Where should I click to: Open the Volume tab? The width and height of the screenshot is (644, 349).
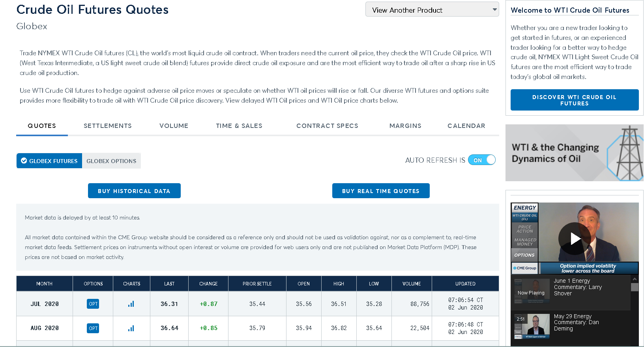[x=174, y=126]
